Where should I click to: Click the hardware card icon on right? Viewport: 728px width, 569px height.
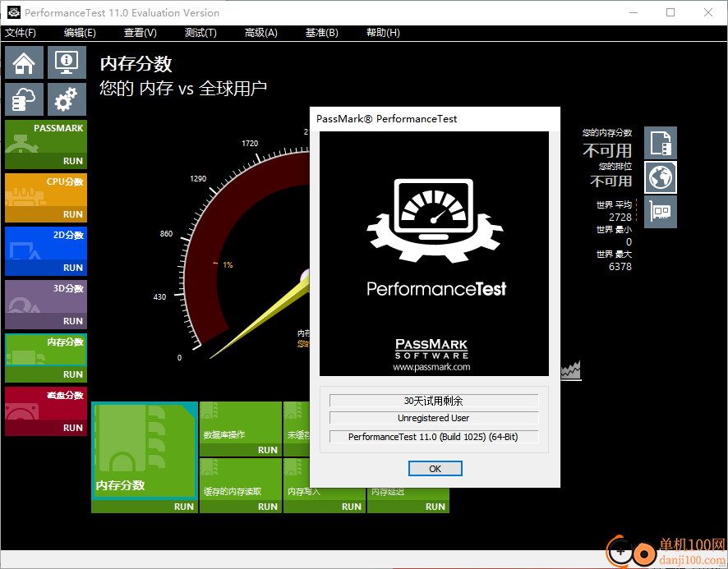click(x=661, y=212)
